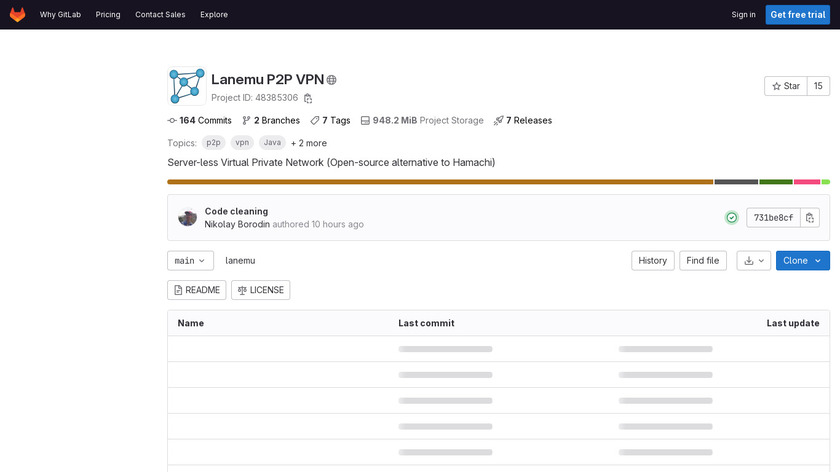Open the 7 Releases link
This screenshot has width=840, height=472.
pyautogui.click(x=523, y=121)
